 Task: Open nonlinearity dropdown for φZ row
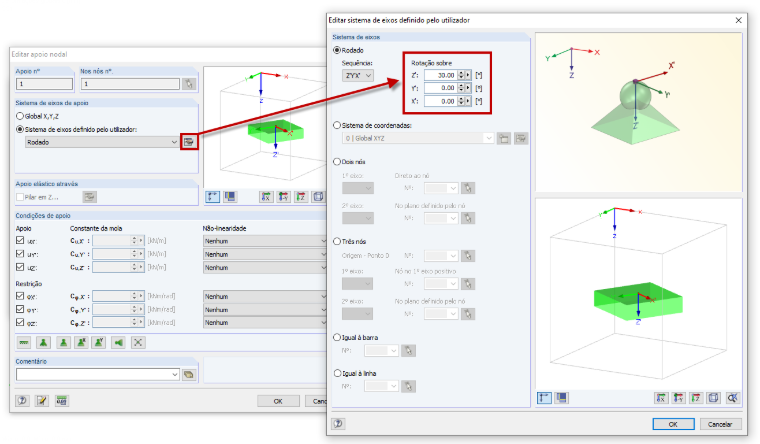(x=265, y=322)
